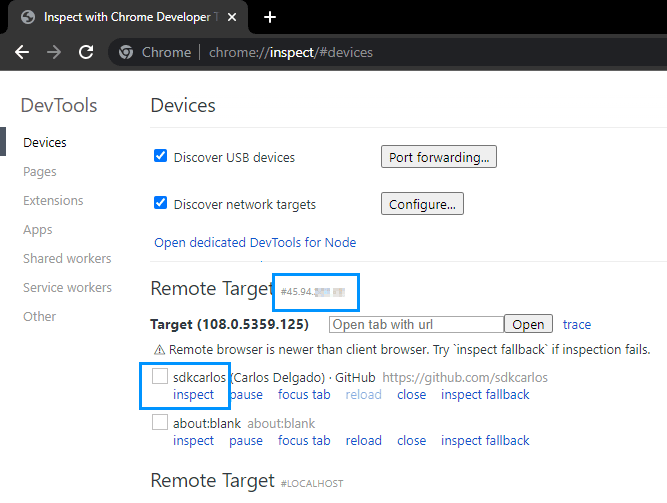This screenshot has width=667, height=503.
Task: Open dedicated DevTools for Node
Action: click(x=255, y=243)
